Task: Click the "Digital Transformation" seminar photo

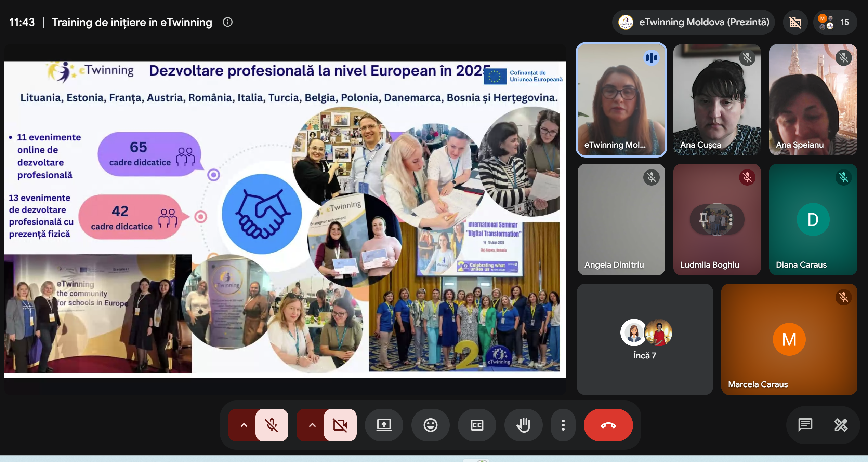Action: (x=464, y=297)
